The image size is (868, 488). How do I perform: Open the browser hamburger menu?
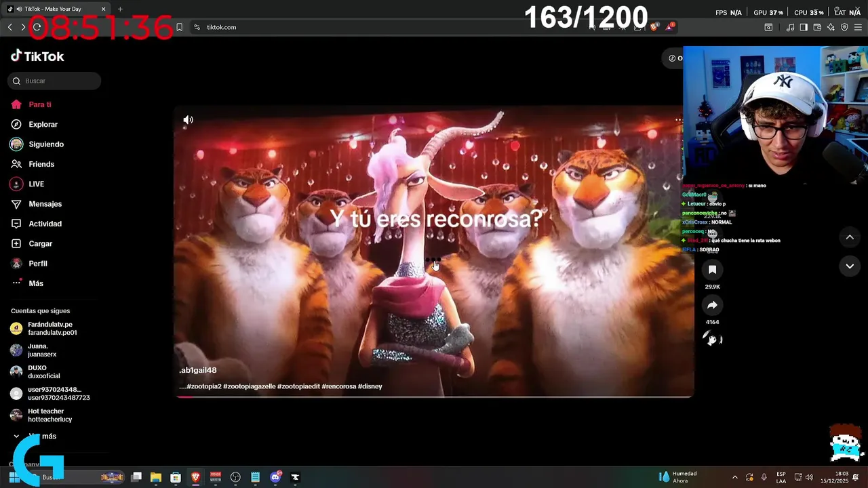(859, 27)
